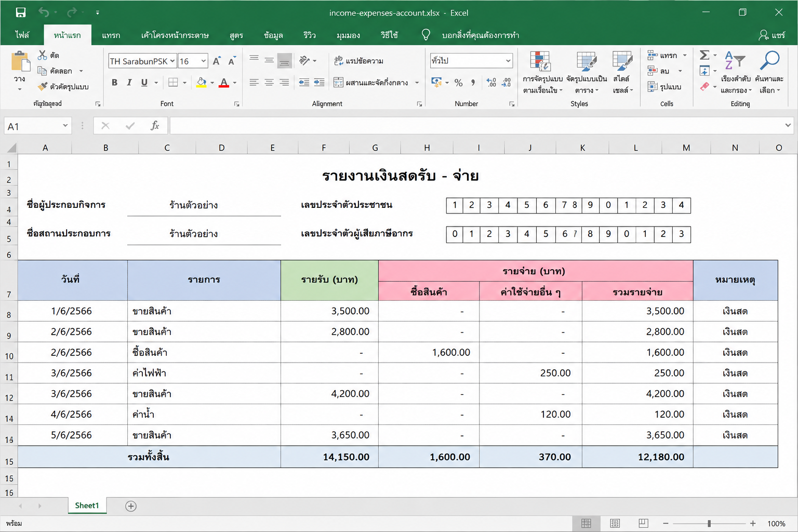Click the Clear eraser icon
The height and width of the screenshot is (532, 798).
point(704,86)
